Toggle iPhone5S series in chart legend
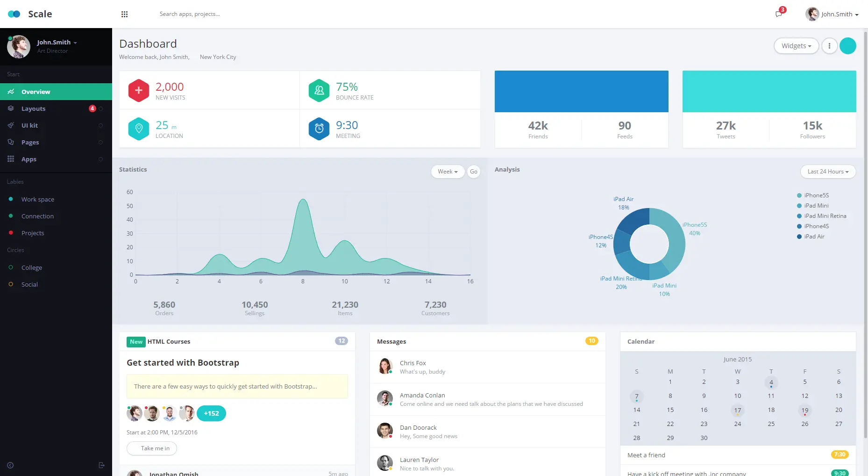The image size is (868, 476). [816, 195]
